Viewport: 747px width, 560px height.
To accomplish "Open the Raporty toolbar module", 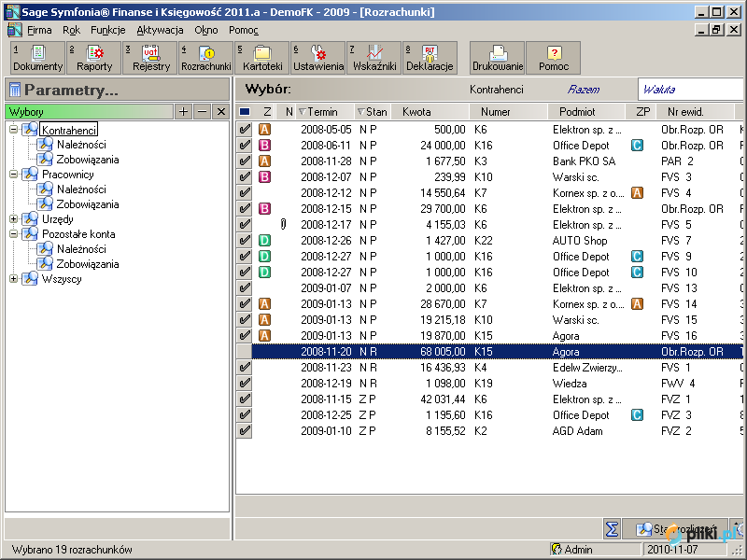I will pos(94,58).
